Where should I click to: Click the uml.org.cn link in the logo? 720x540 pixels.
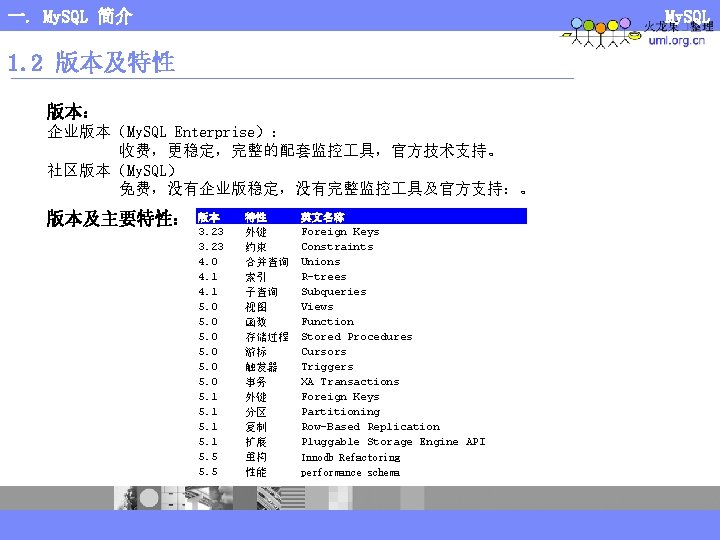tap(676, 40)
